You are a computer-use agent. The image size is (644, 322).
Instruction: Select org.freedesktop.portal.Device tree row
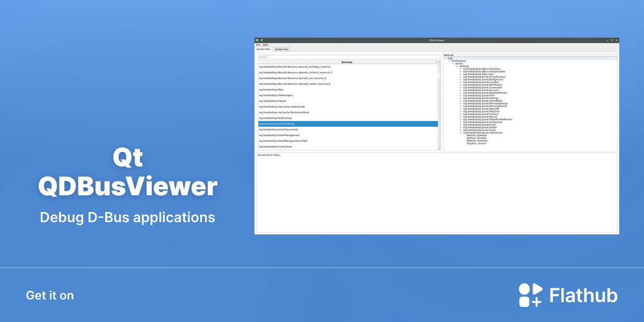pyautogui.click(x=480, y=117)
